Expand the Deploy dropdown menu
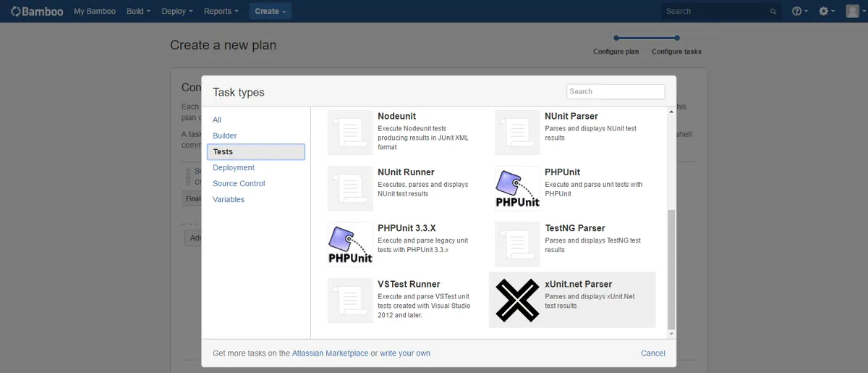The image size is (868, 373). [x=177, y=11]
